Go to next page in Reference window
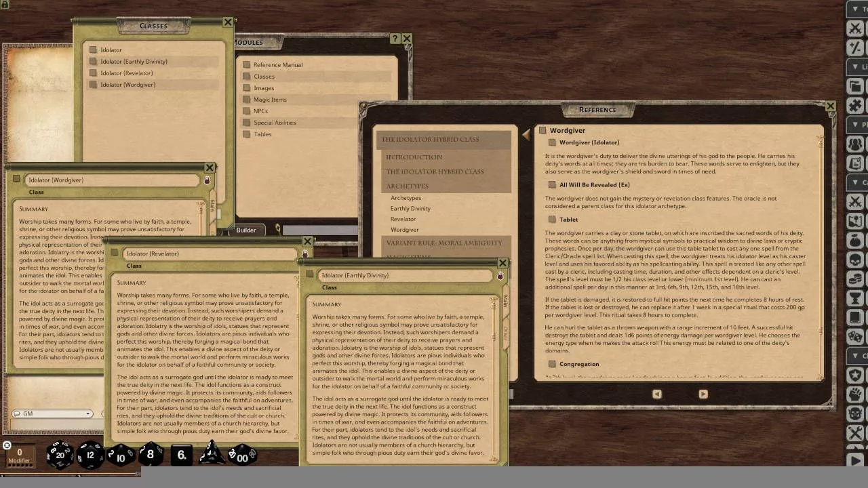Image resolution: width=868 pixels, height=488 pixels. (x=703, y=394)
